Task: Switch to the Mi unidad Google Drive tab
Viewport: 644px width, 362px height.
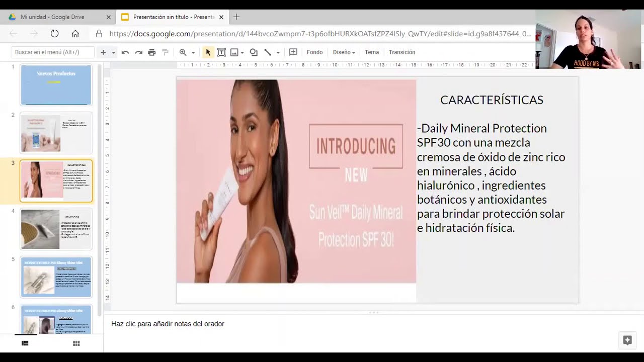Action: tap(52, 17)
